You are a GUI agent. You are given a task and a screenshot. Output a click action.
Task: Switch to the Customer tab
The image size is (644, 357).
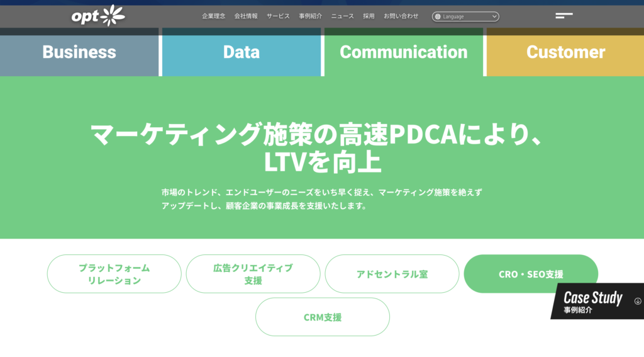[x=565, y=52]
